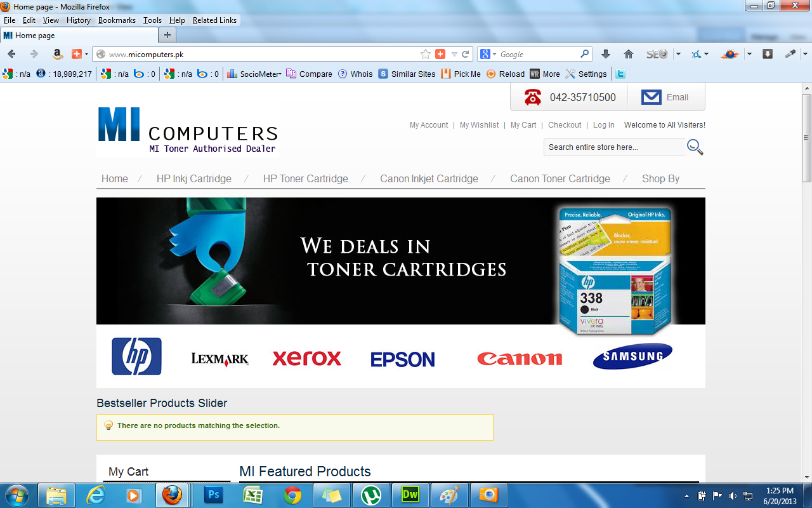The height and width of the screenshot is (508, 812).
Task: Open the History menu
Action: (79, 20)
